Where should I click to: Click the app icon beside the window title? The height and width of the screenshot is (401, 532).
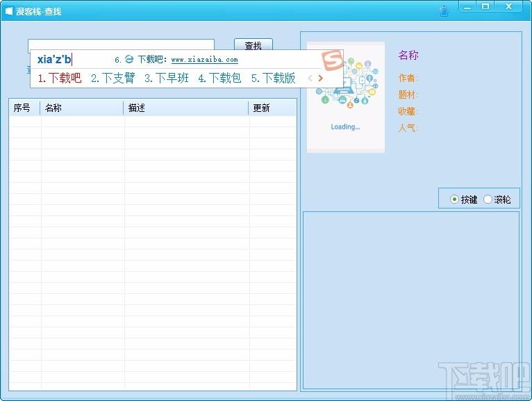pyautogui.click(x=9, y=11)
